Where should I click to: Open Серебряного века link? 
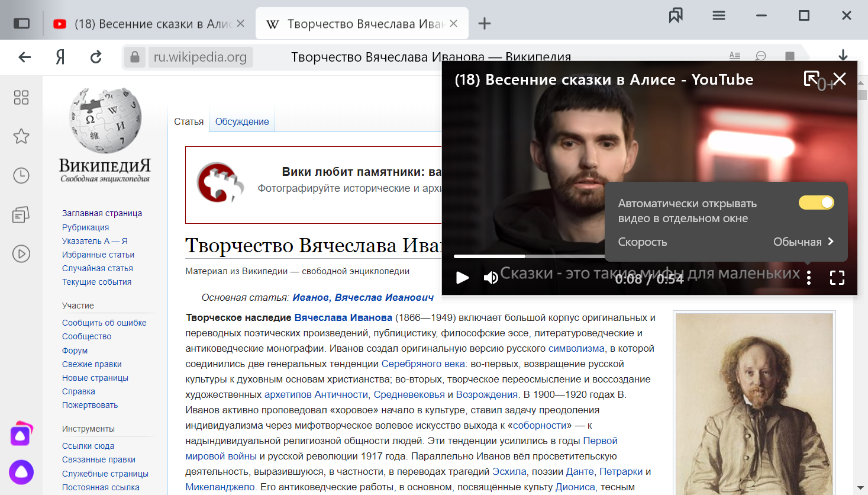pos(423,364)
